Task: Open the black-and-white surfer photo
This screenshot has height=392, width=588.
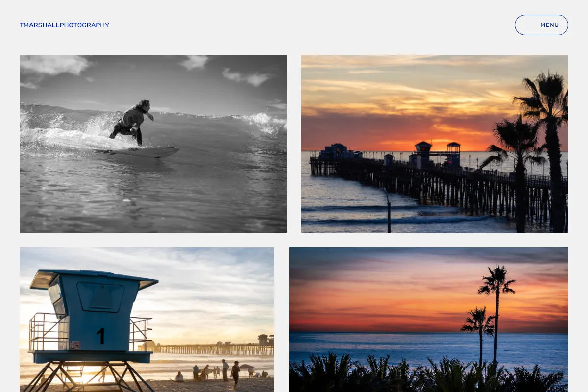Action: coord(153,144)
